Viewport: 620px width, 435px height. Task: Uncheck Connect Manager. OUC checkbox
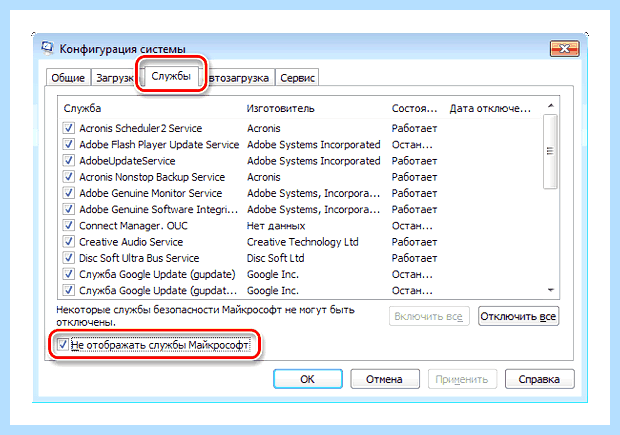[x=68, y=225]
